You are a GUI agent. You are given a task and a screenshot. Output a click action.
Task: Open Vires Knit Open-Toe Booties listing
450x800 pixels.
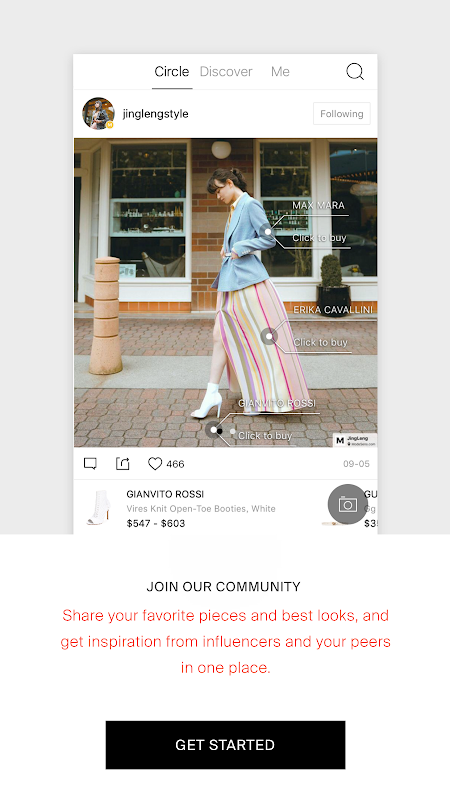[x=201, y=509]
